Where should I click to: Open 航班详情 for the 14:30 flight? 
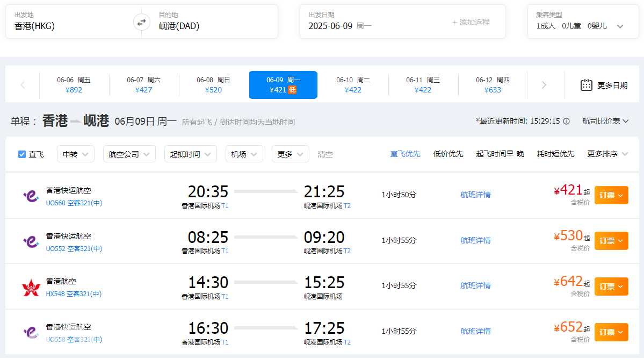pyautogui.click(x=475, y=285)
